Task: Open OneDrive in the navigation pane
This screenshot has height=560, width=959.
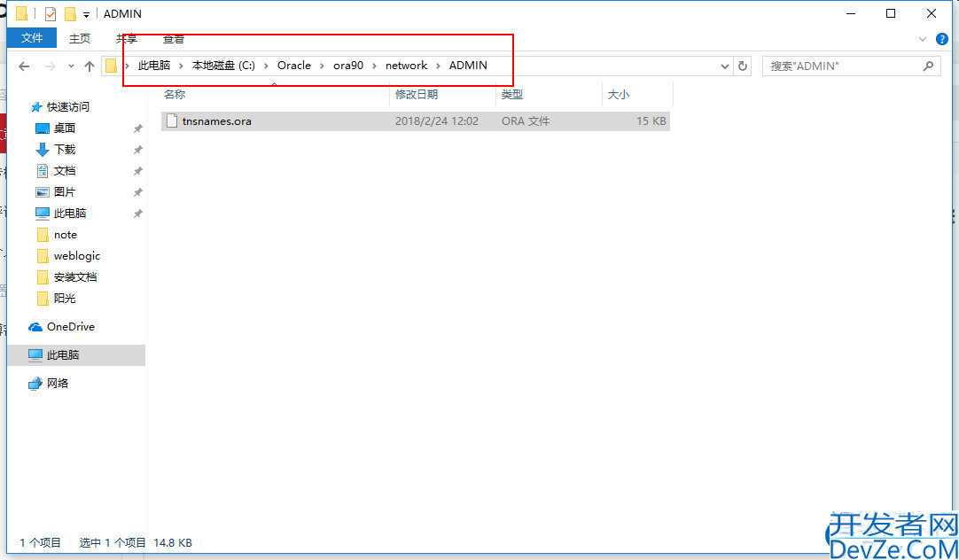Action: [70, 327]
